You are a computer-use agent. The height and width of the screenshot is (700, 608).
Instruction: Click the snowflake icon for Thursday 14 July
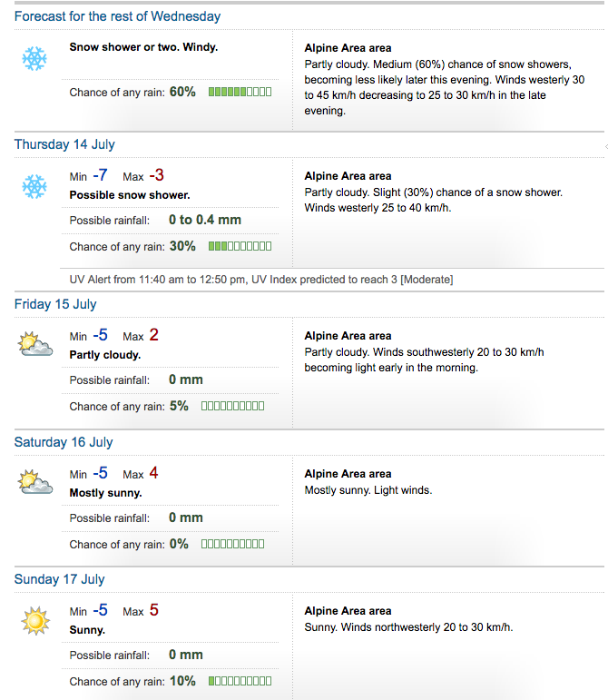pyautogui.click(x=34, y=187)
